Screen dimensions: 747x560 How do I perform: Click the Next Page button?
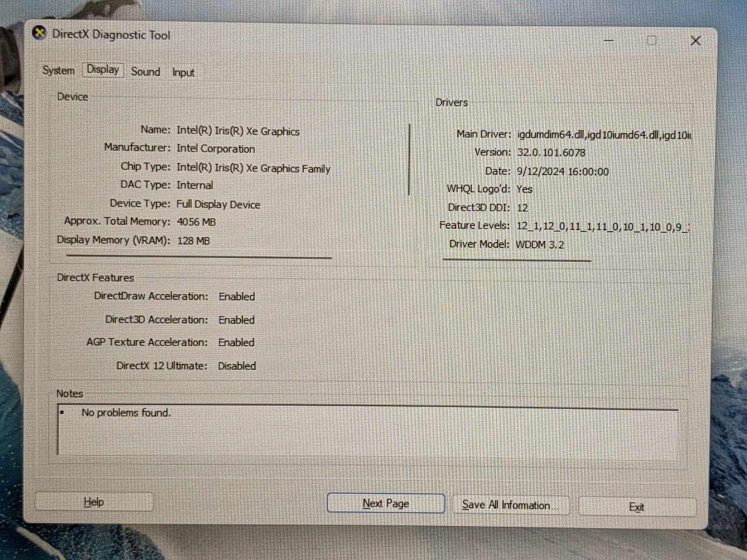click(386, 503)
